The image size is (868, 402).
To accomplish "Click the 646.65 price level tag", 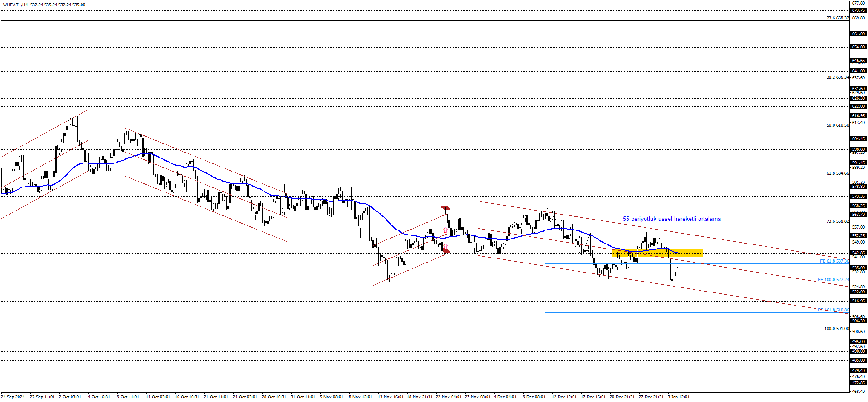I will (x=858, y=61).
